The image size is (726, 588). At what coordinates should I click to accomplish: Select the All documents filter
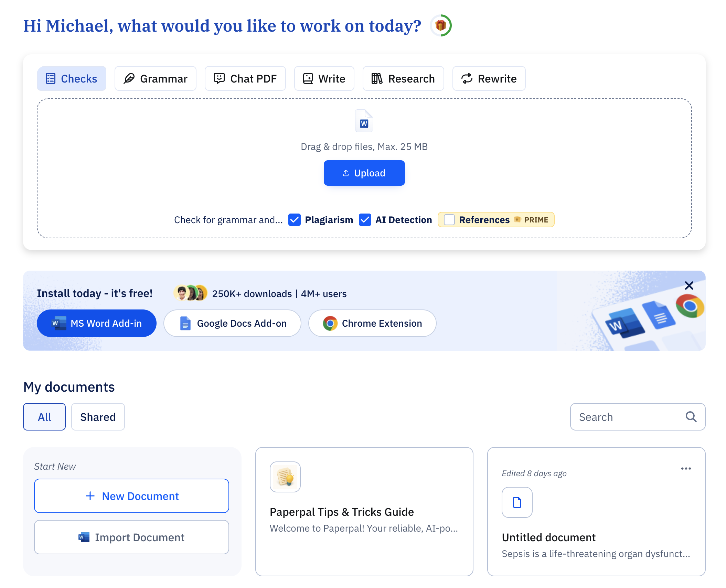tap(44, 417)
